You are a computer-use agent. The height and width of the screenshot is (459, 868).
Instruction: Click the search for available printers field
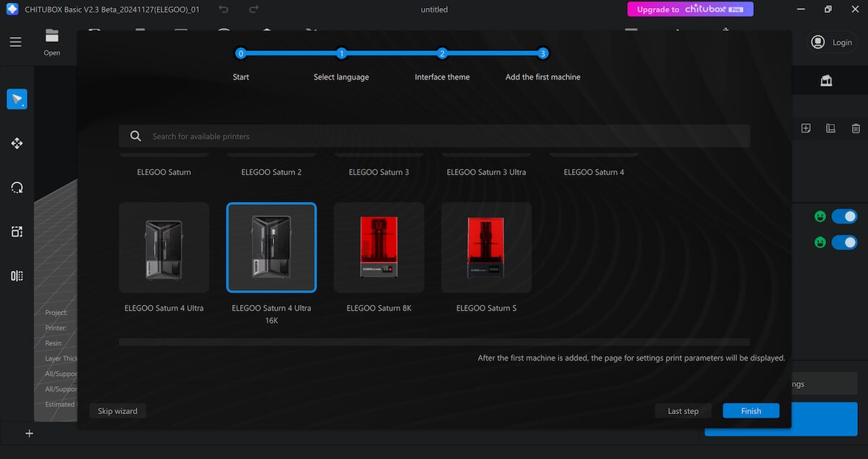tap(434, 136)
